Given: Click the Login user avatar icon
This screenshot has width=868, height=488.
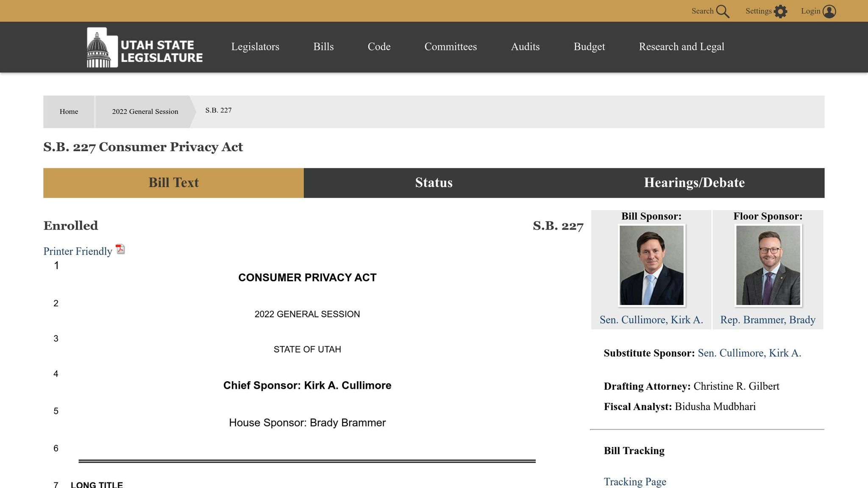Looking at the screenshot, I should [x=829, y=11].
